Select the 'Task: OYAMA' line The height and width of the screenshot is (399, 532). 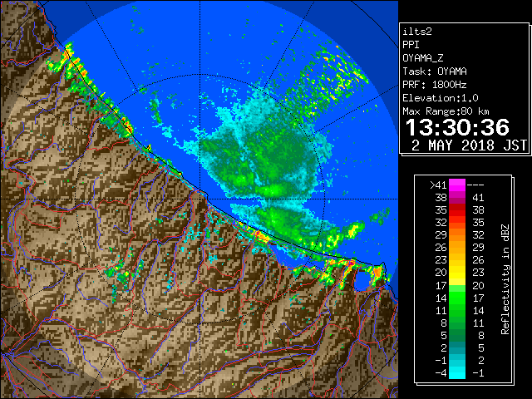(x=435, y=71)
